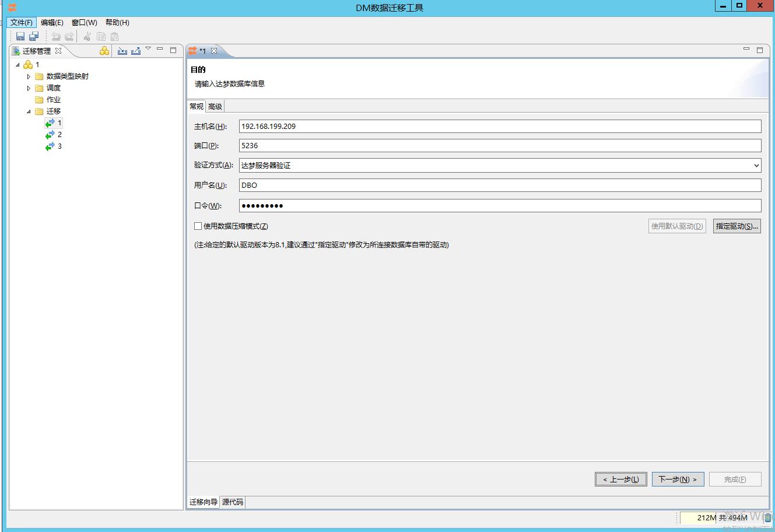Click the 作业 folder icon
Image resolution: width=775 pixels, height=532 pixels.
tap(39, 100)
